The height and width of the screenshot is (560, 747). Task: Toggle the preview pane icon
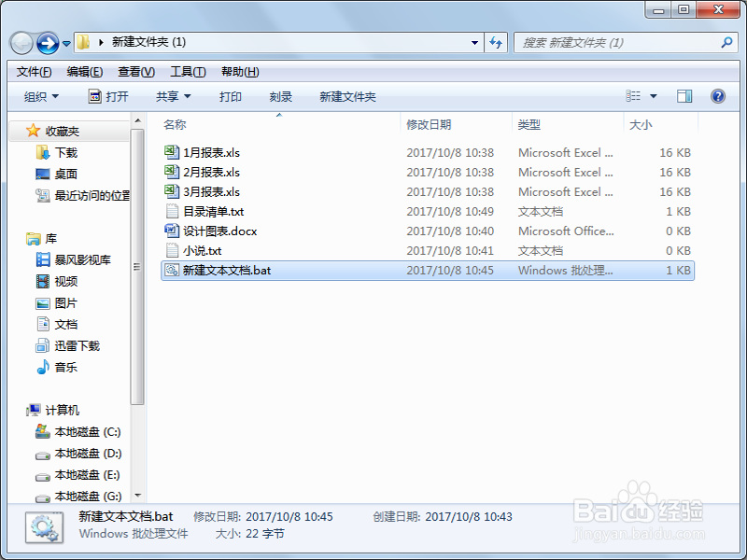(684, 96)
